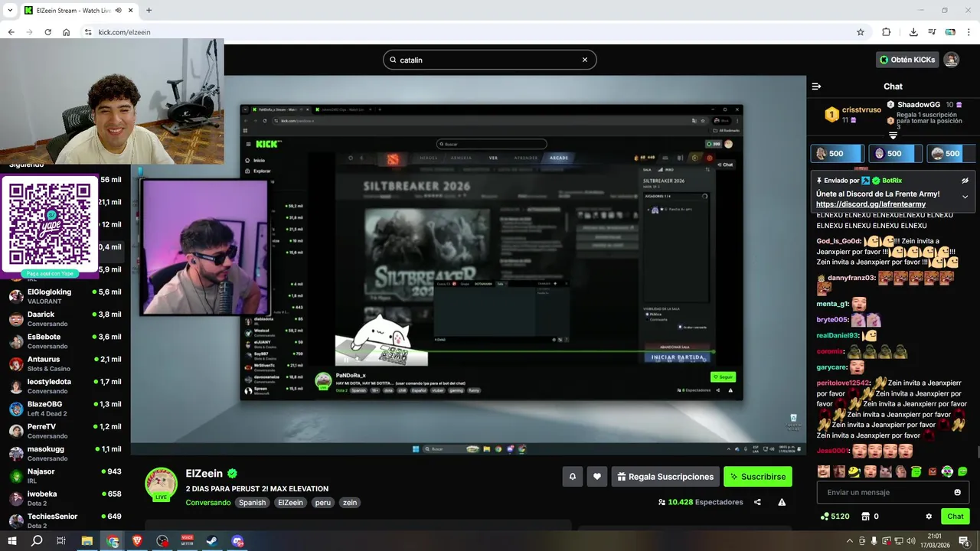Bookmark this page with the star icon
The width and height of the screenshot is (980, 551).
point(861,32)
